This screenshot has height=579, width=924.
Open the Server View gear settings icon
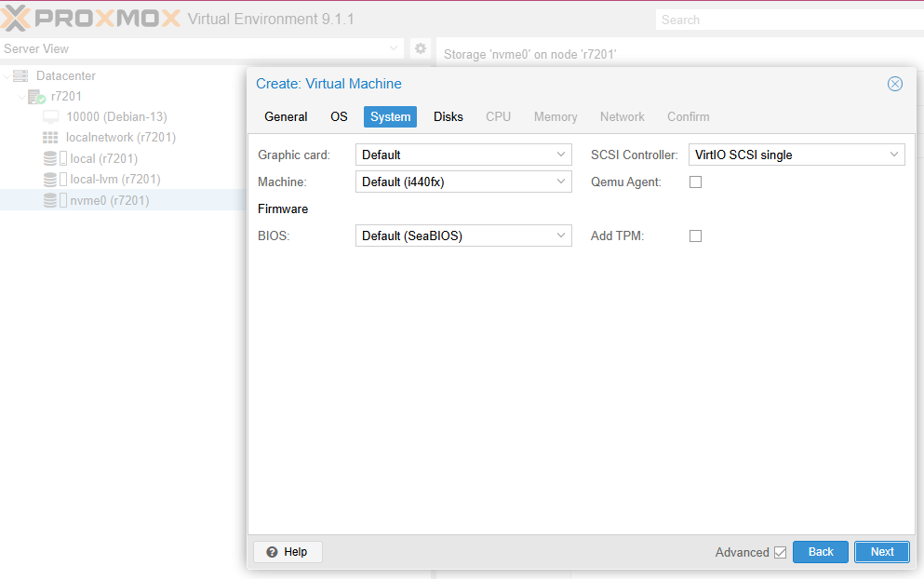421,48
